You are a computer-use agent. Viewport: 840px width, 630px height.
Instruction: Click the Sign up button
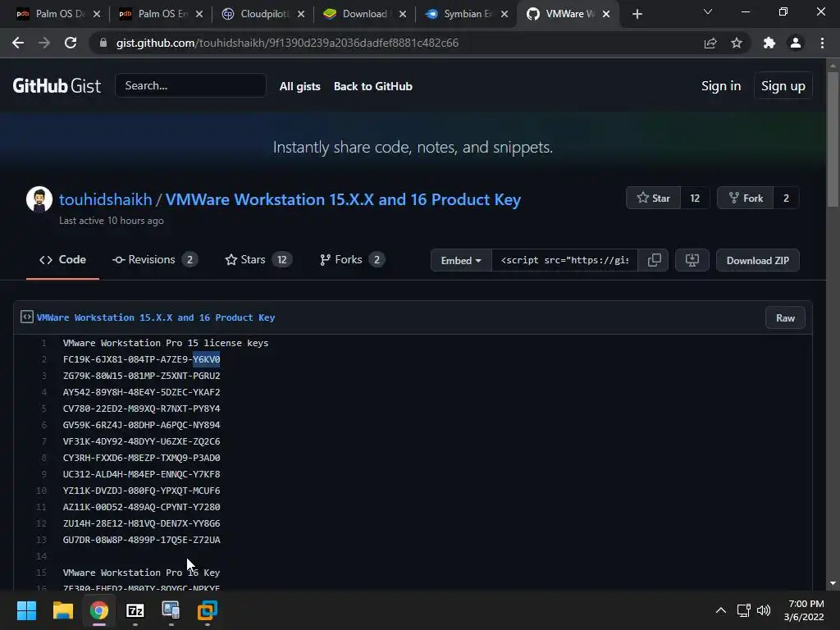783,85
